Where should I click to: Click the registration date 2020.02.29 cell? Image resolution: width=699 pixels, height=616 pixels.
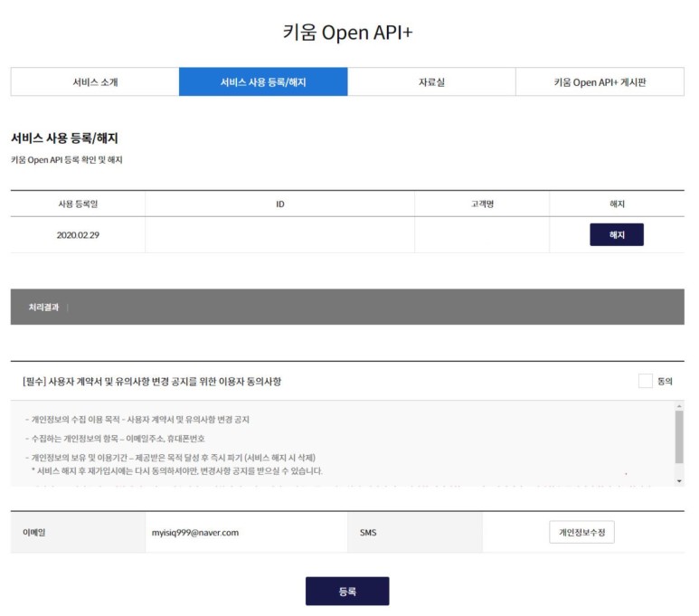coord(78,235)
